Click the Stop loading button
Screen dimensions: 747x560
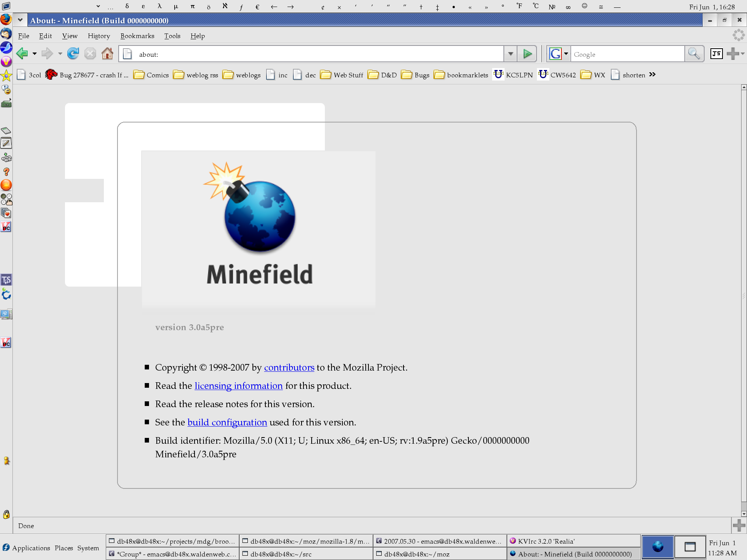tap(90, 54)
